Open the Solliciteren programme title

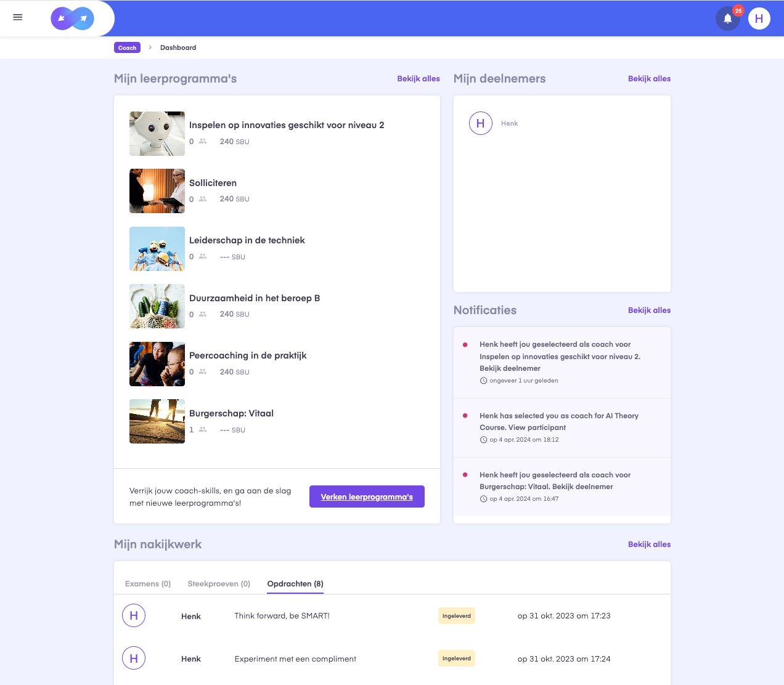point(213,183)
